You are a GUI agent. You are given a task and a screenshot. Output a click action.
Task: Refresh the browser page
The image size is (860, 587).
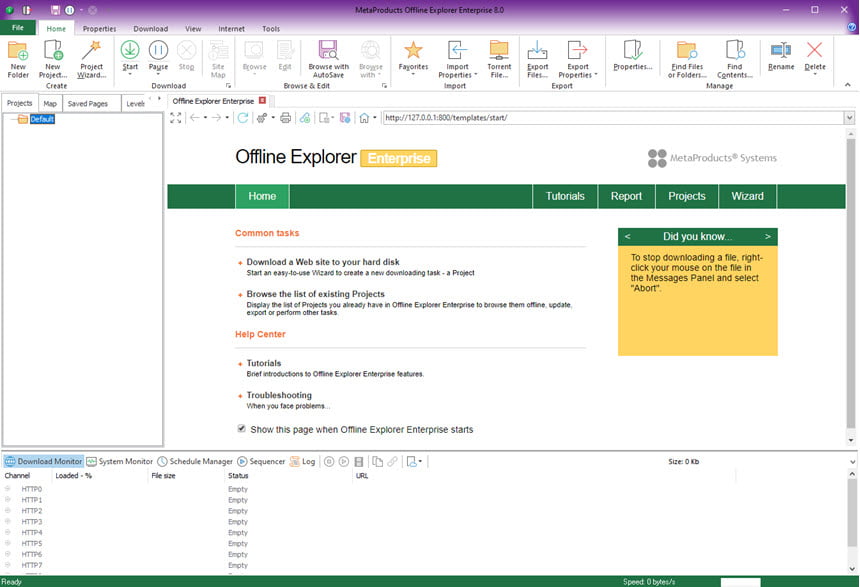point(242,118)
